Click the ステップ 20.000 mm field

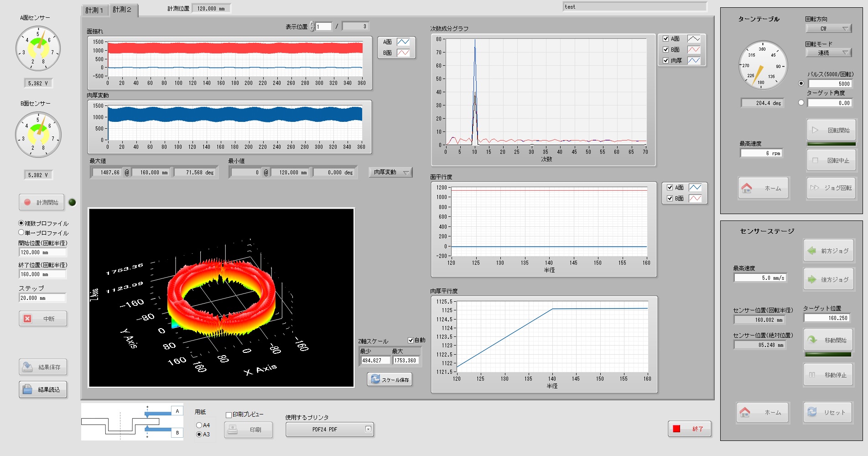43,298
